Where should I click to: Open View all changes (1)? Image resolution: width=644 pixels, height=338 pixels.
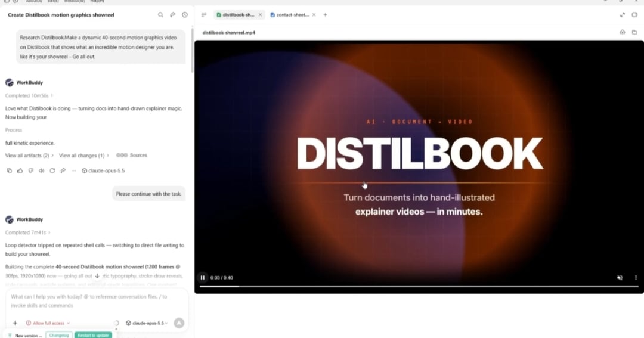click(84, 155)
